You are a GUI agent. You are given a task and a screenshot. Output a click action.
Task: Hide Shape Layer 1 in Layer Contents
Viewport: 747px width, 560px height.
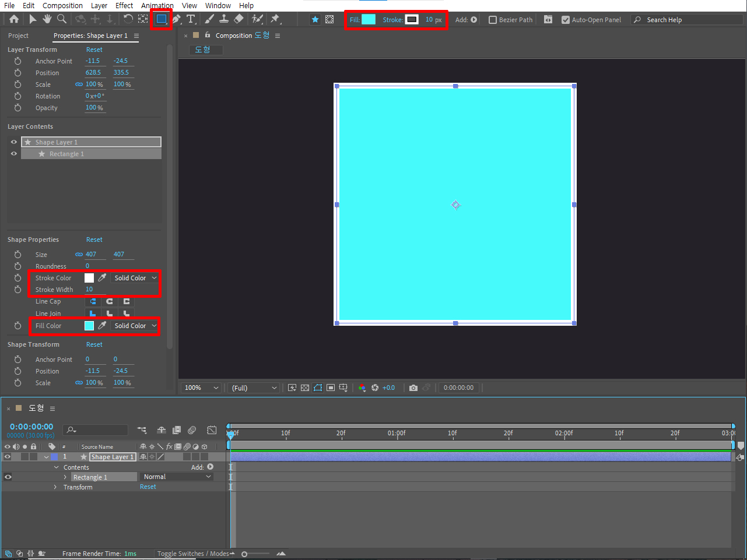[x=14, y=142]
